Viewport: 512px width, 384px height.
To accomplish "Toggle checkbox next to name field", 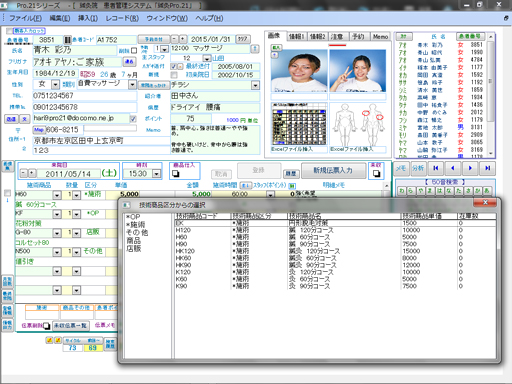I will click(134, 51).
